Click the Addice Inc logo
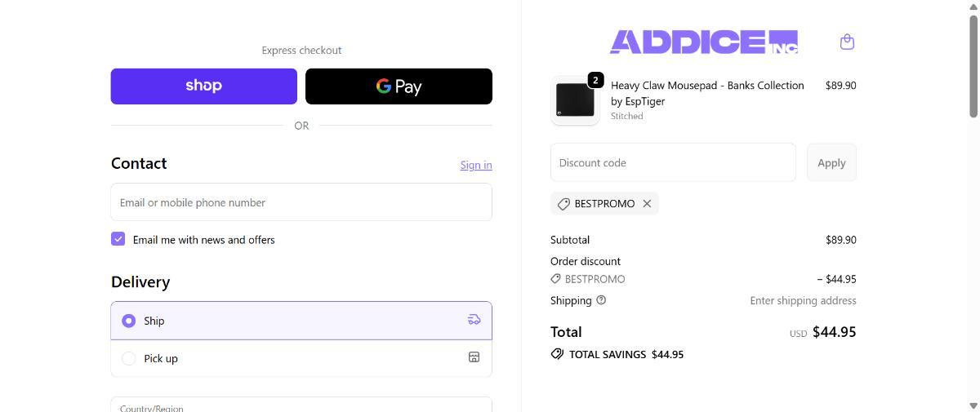 tap(703, 42)
